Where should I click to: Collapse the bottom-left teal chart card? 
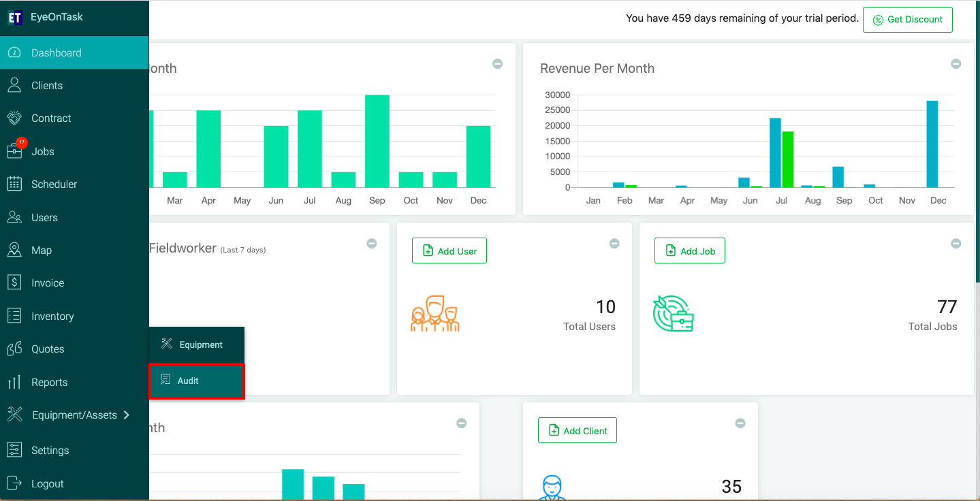coord(462,423)
